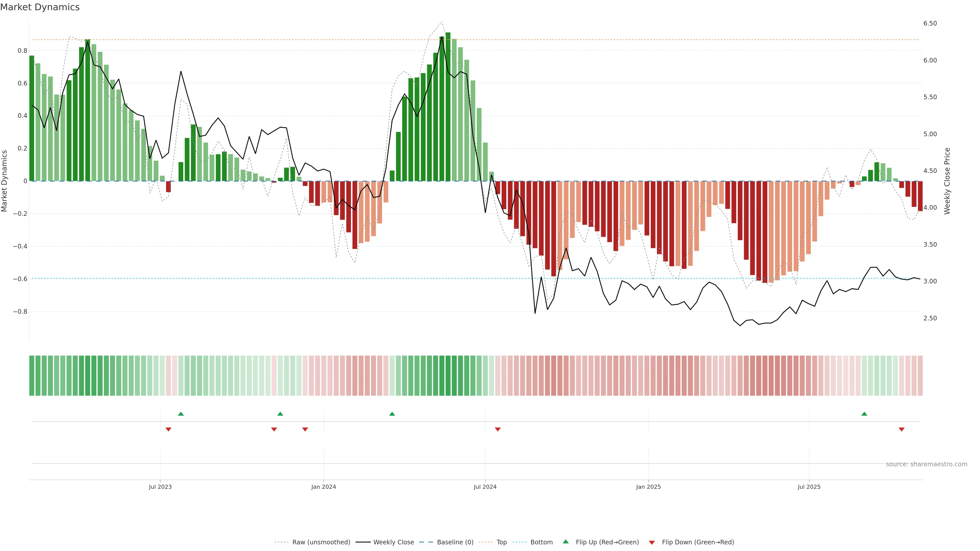Click the Flip Down legend triangle icon
Screen dimensions: 980x551
coord(652,542)
